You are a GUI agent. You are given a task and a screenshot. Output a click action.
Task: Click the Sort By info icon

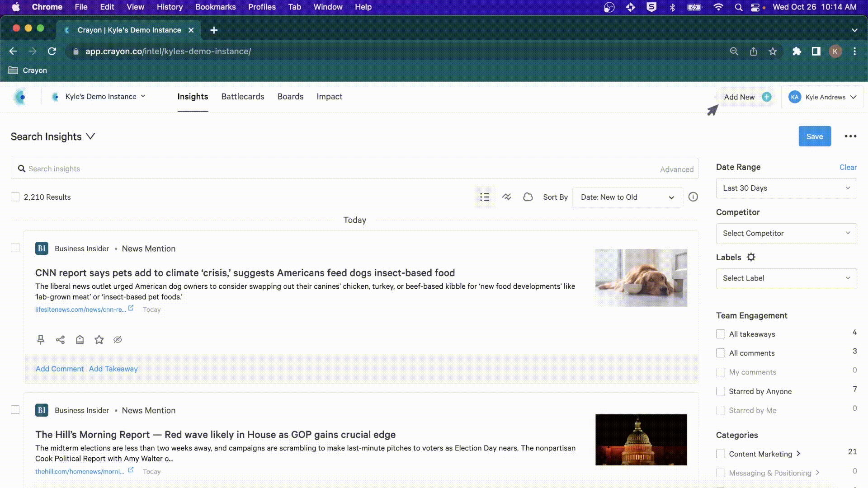(693, 197)
